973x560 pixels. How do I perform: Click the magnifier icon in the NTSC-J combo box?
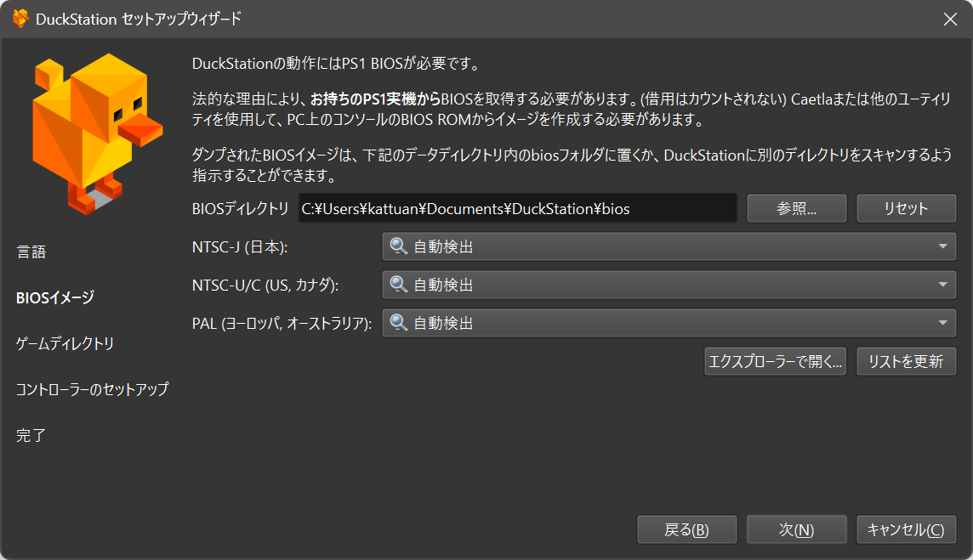[398, 246]
